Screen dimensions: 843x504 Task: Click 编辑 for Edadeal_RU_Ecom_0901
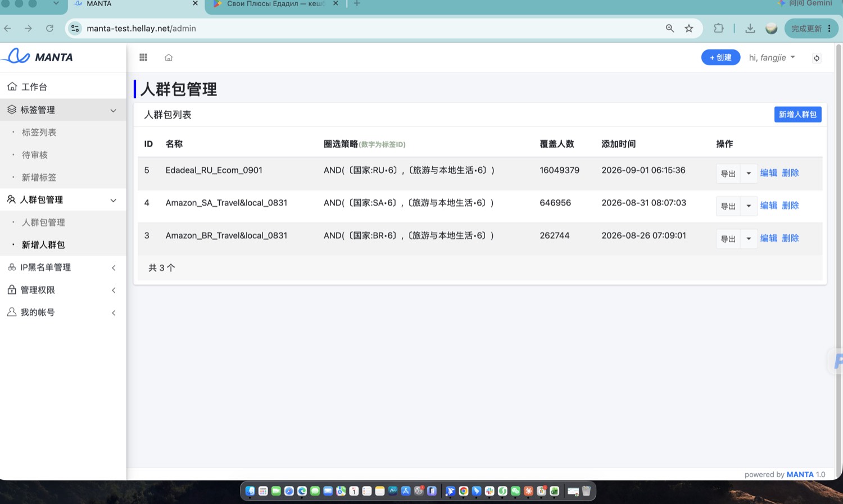coord(768,172)
